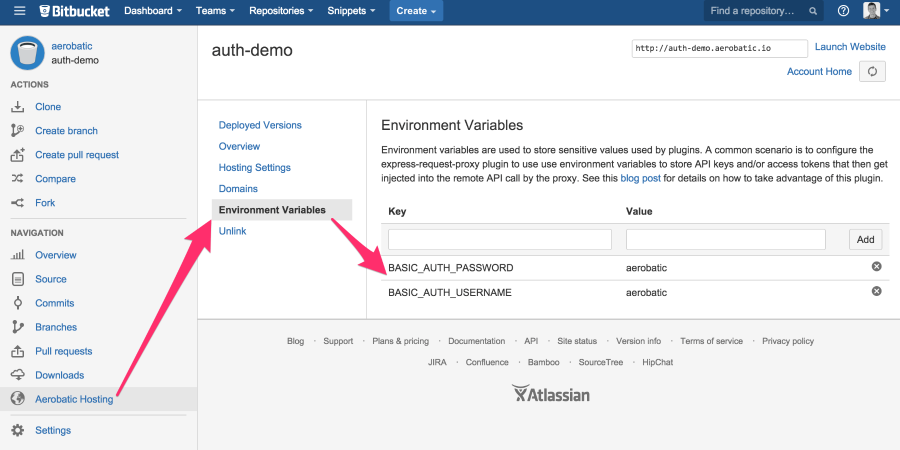Click the Create branch icon
Screen dimensions: 900x450
(18, 131)
